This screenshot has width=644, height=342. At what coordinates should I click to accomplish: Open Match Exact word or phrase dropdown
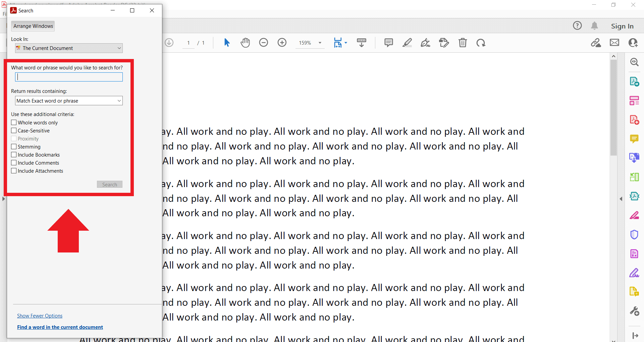tap(69, 101)
